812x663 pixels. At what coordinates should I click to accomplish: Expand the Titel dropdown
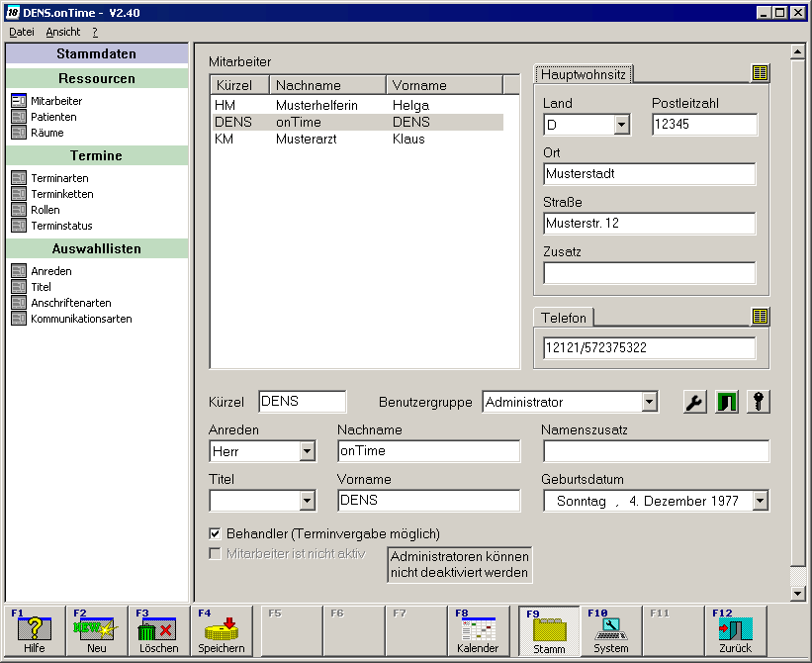point(307,501)
